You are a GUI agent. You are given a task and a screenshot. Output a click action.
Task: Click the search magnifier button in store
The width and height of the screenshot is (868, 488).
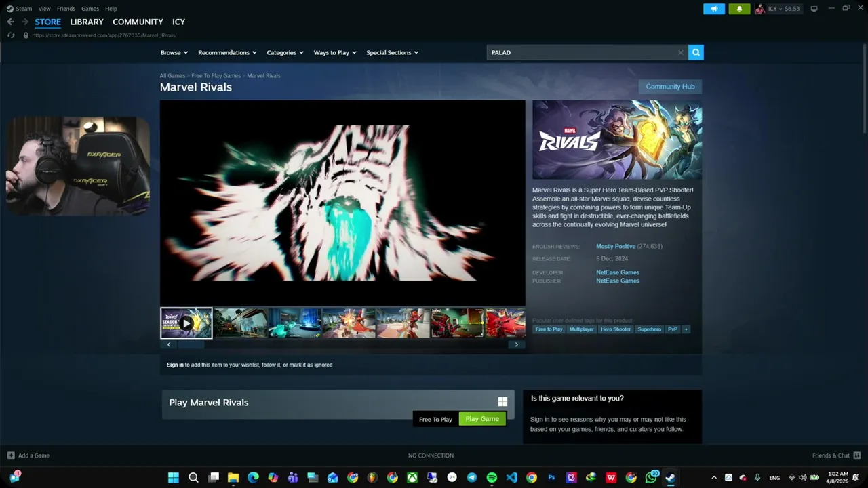[x=696, y=52]
